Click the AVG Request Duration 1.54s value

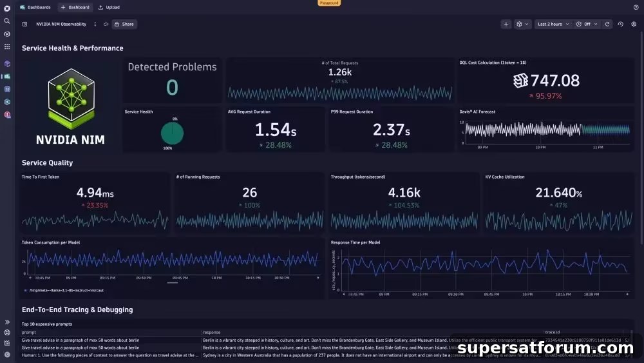click(x=275, y=130)
